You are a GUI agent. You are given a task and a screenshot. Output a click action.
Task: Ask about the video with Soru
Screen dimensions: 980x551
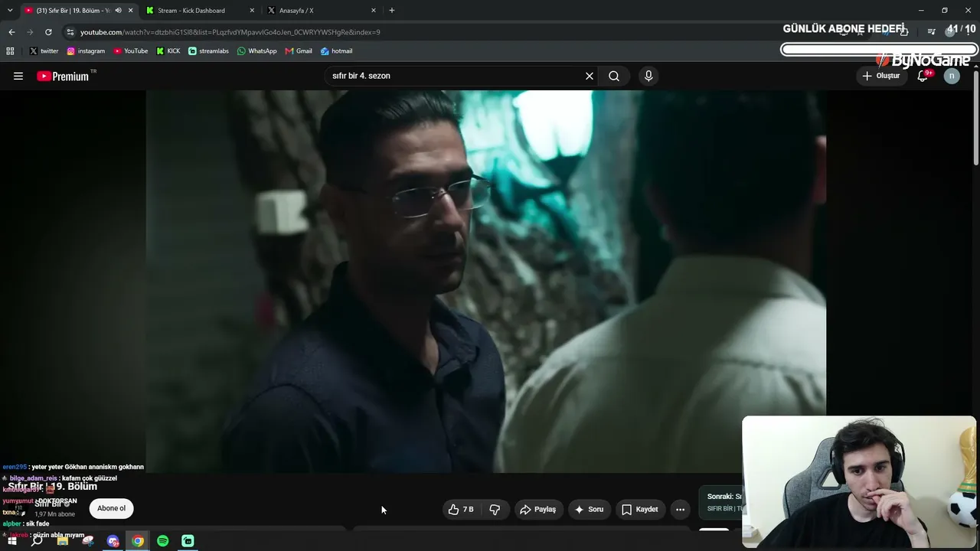tap(590, 509)
